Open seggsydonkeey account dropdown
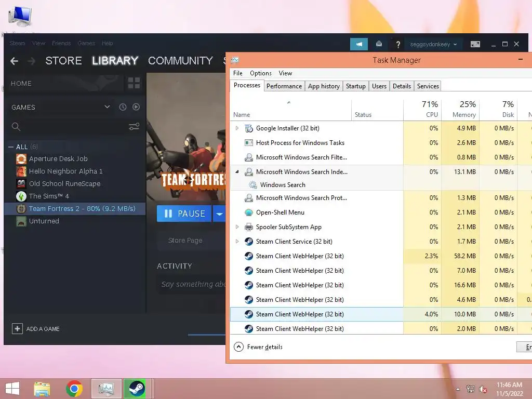532x399 pixels. (x=433, y=44)
